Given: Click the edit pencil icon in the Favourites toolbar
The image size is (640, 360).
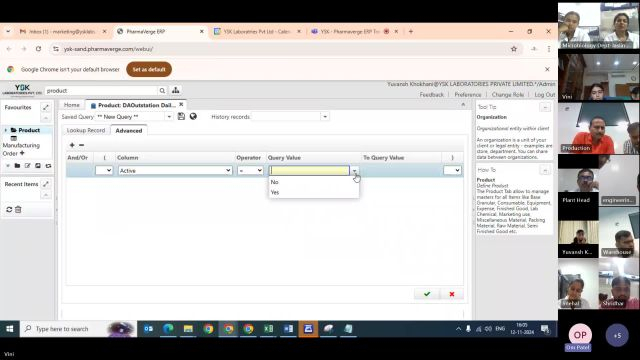Looking at the screenshot, I should (x=27, y=166).
